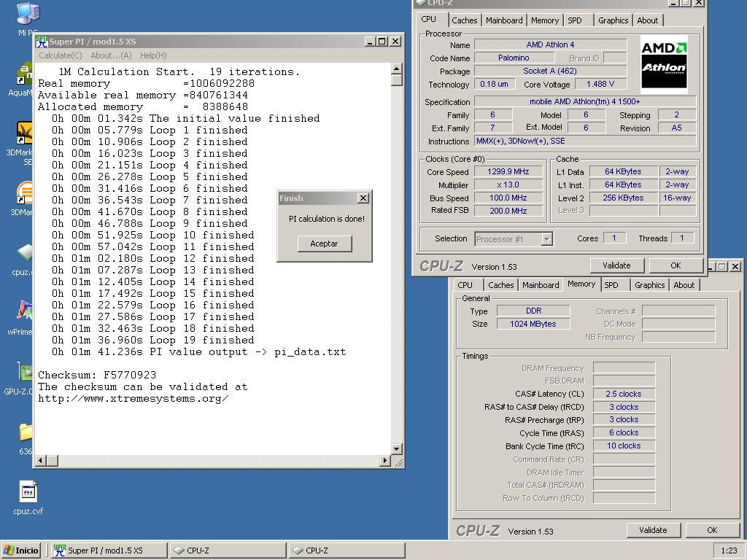Switch to About tab in top CPU-Z window
Image resolution: width=747 pixels, height=560 pixels.
click(648, 20)
